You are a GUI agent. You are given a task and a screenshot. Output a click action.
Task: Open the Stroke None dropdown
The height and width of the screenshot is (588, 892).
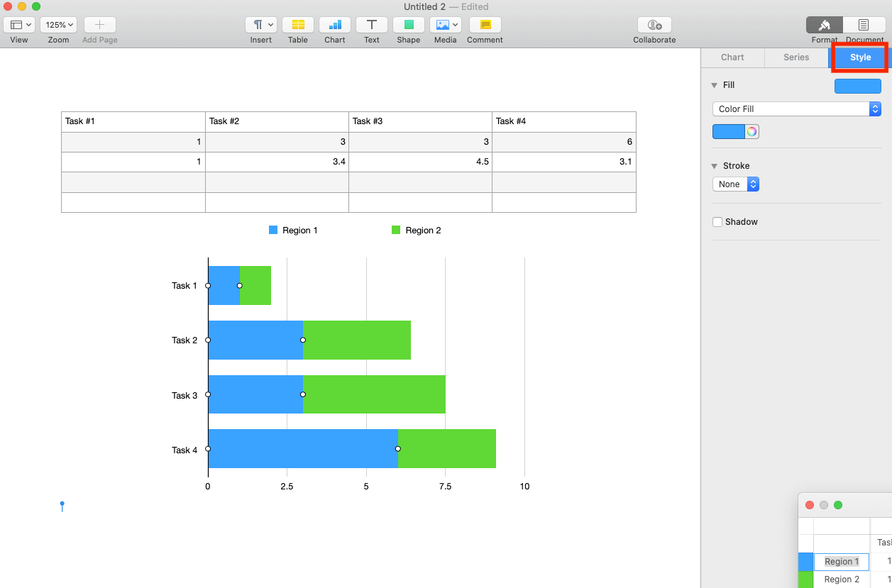point(736,184)
